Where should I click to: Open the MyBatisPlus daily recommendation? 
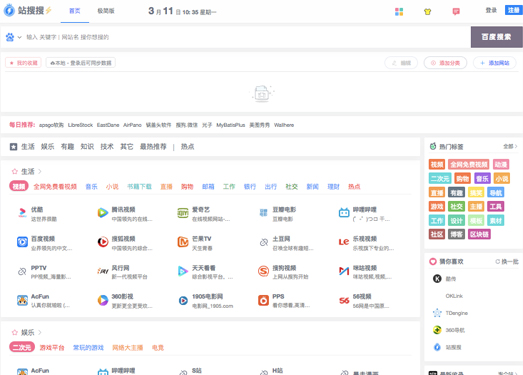(230, 125)
